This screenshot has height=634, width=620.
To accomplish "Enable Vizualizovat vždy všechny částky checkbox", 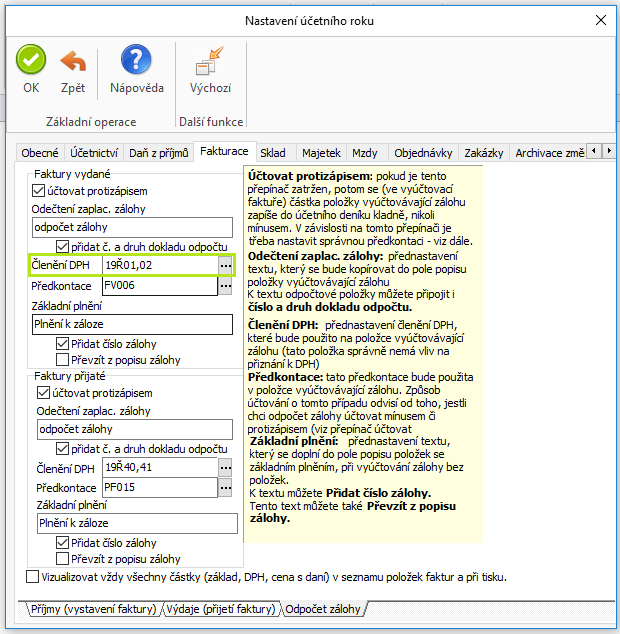I will pyautogui.click(x=32, y=577).
